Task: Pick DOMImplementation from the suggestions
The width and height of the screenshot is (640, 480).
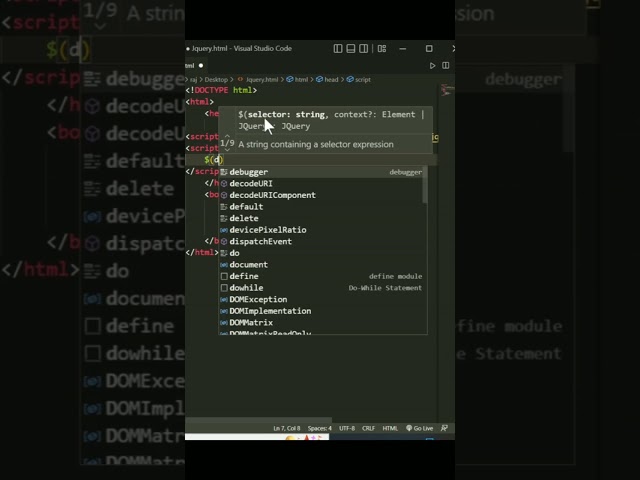Action: (x=321, y=311)
